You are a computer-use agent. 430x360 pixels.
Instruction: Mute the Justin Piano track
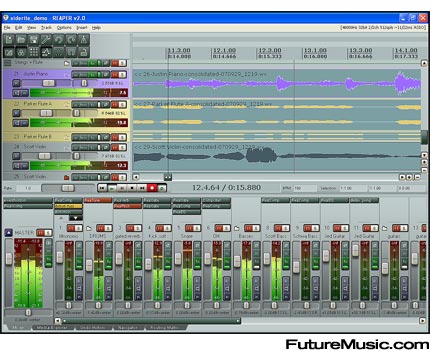114,75
